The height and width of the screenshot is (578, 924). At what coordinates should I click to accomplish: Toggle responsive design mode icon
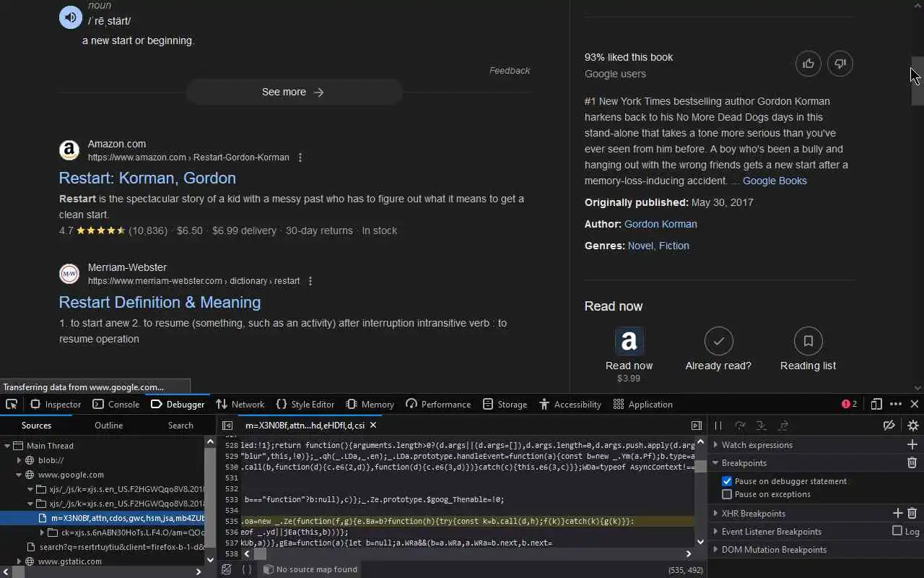[876, 404]
